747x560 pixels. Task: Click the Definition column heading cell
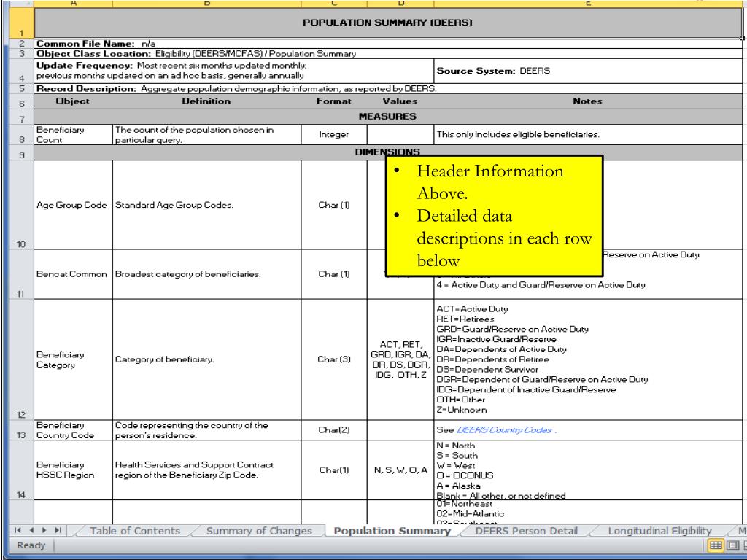(x=206, y=101)
